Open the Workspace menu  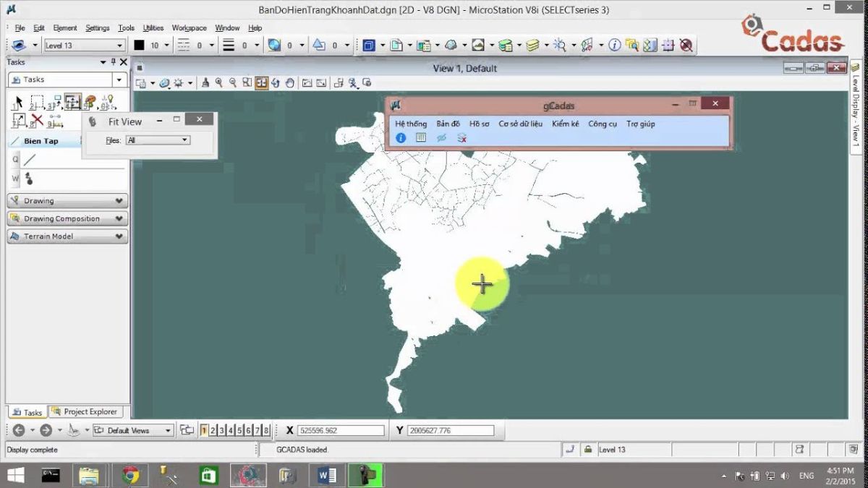189,28
